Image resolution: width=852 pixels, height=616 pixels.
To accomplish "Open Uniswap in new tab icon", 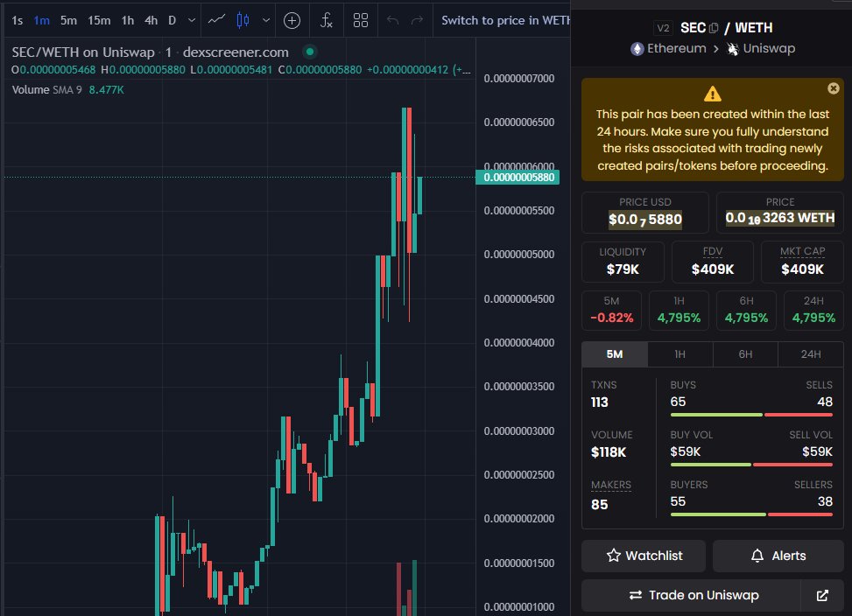I will (822, 595).
